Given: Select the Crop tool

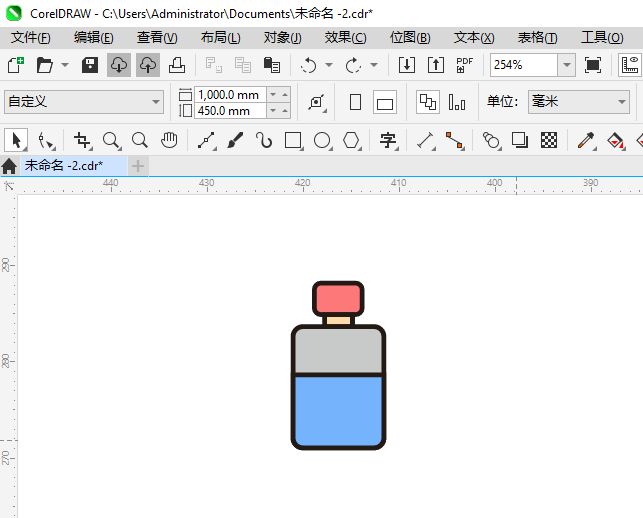Looking at the screenshot, I should (x=82, y=140).
